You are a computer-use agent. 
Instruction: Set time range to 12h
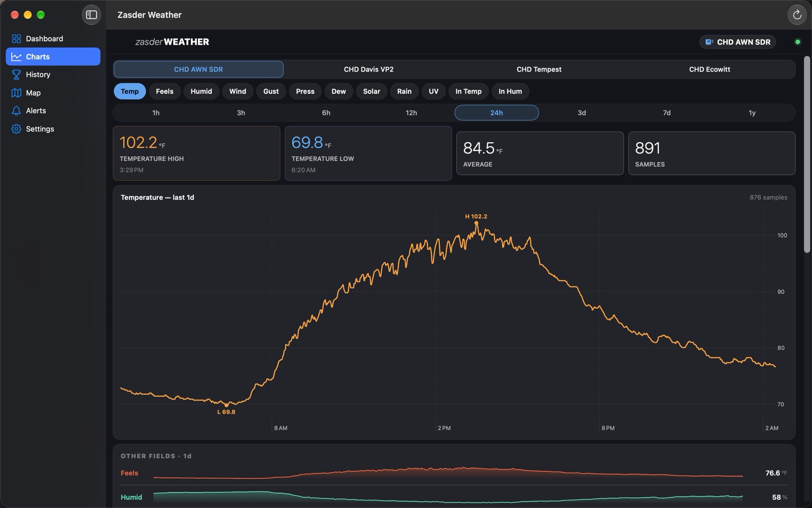point(412,113)
